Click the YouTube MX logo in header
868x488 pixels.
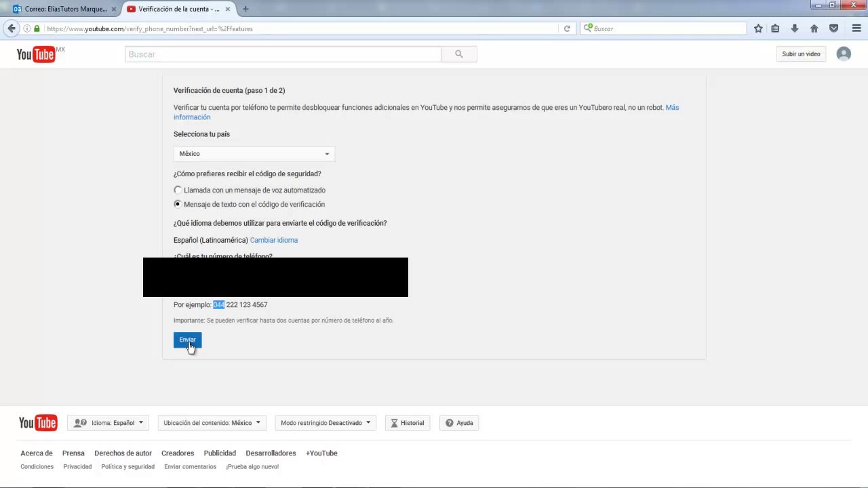[40, 54]
